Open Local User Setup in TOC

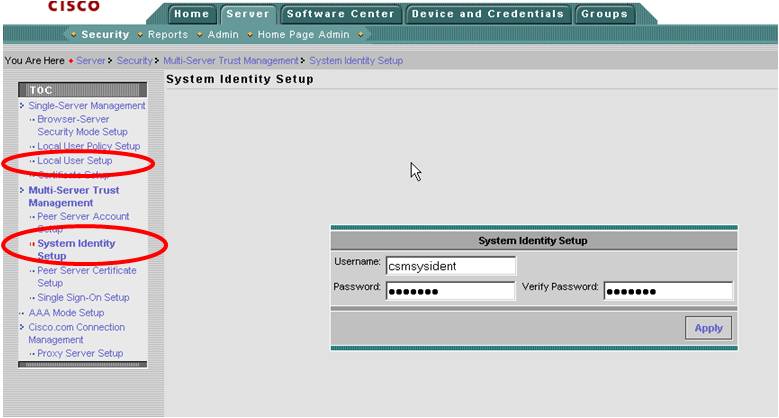(x=75, y=161)
